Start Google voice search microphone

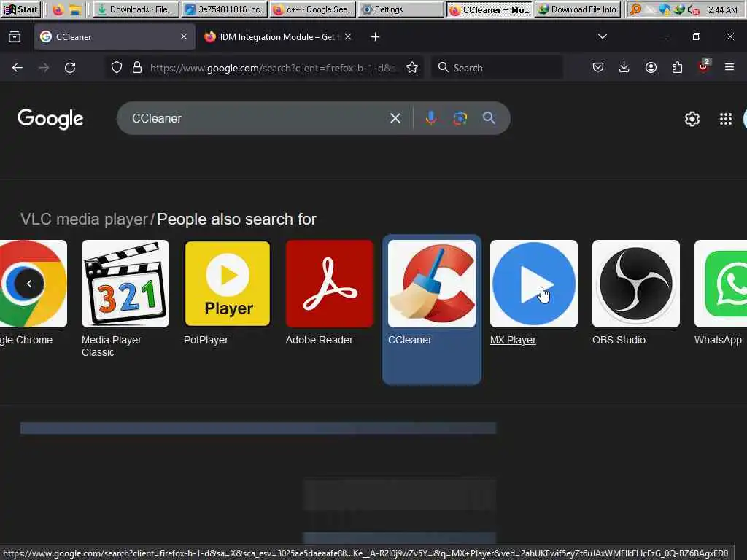(430, 118)
